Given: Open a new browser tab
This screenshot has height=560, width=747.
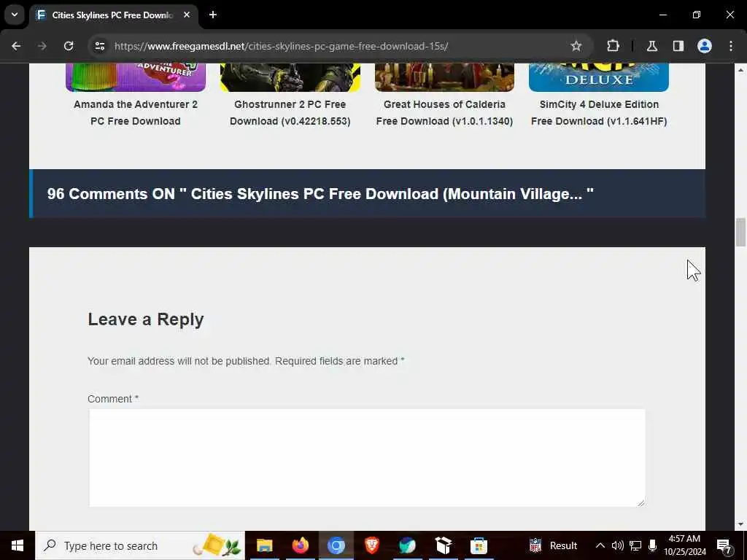Looking at the screenshot, I should coord(213,15).
